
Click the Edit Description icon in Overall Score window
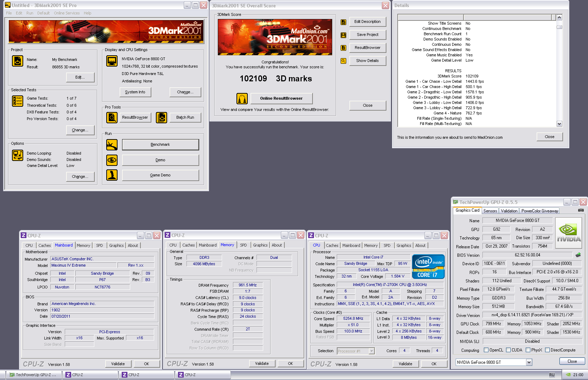coord(343,22)
